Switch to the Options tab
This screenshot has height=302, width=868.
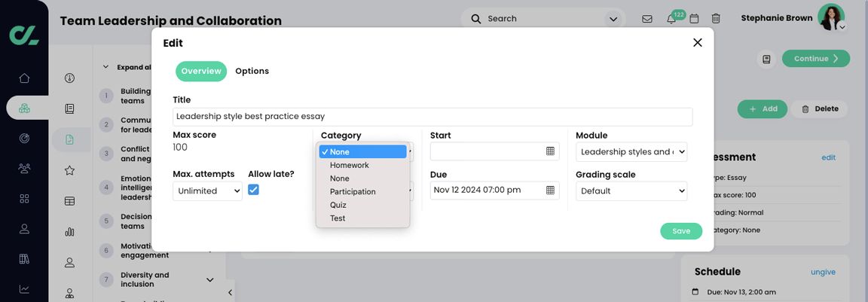click(252, 72)
